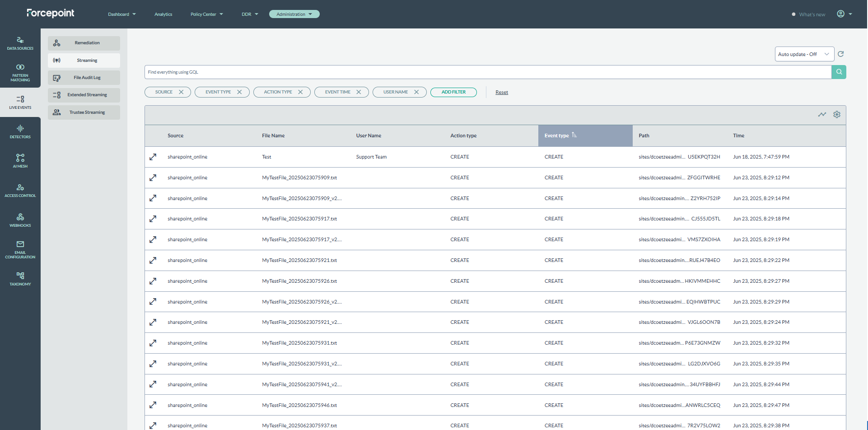Open table settings gear icon
Viewport: 868px width, 430px height.
coord(836,115)
